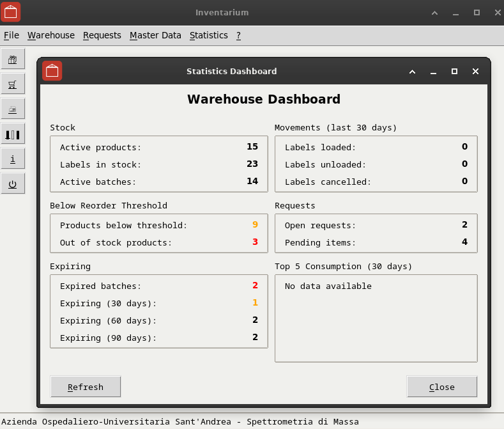This screenshot has height=429, width=504.
Task: Click 'Below Reorder Threshold' group title
Action: click(109, 206)
